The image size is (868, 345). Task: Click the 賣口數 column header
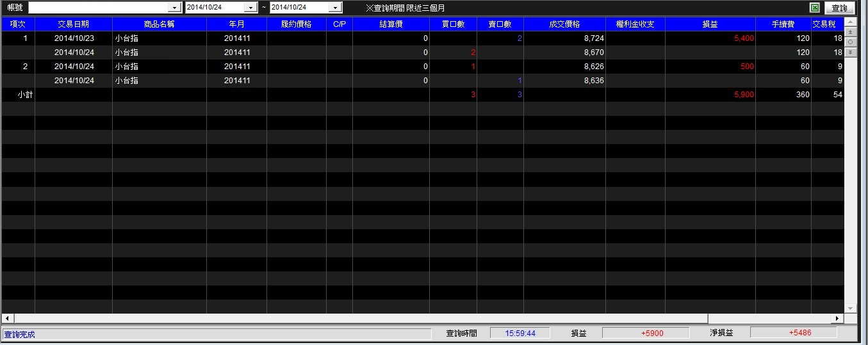(500, 24)
